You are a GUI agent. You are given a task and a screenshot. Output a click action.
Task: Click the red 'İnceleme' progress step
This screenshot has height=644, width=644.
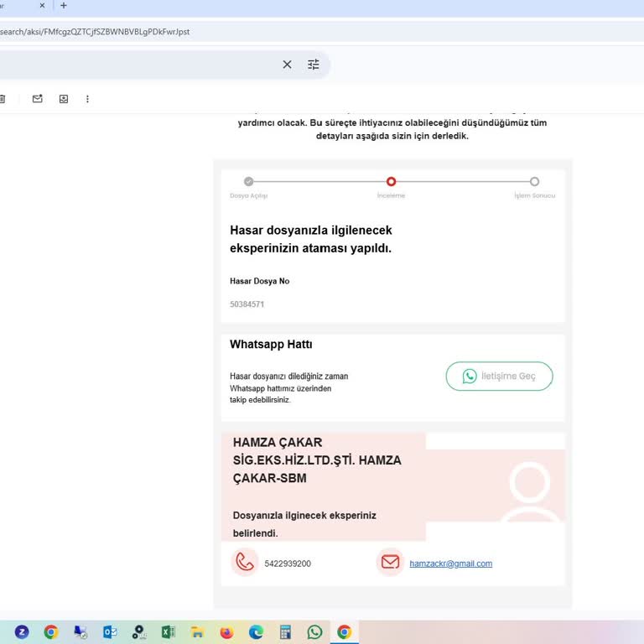[391, 181]
